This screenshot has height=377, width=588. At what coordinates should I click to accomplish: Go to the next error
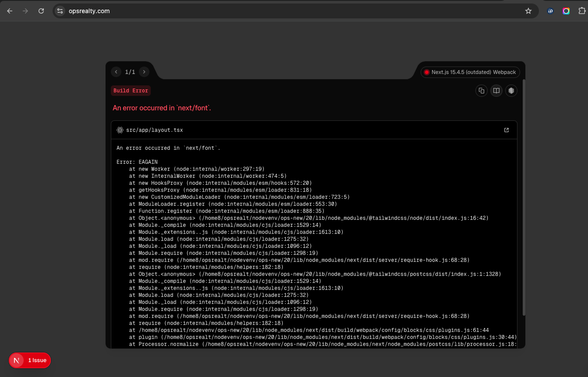click(x=144, y=72)
